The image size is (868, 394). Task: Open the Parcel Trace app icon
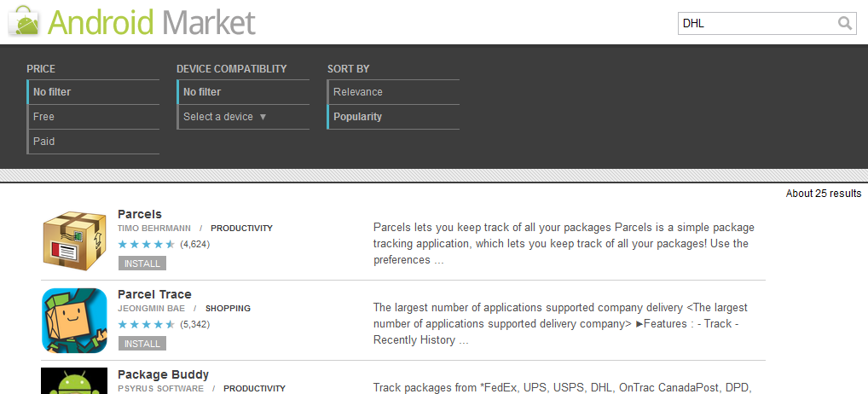point(74,320)
